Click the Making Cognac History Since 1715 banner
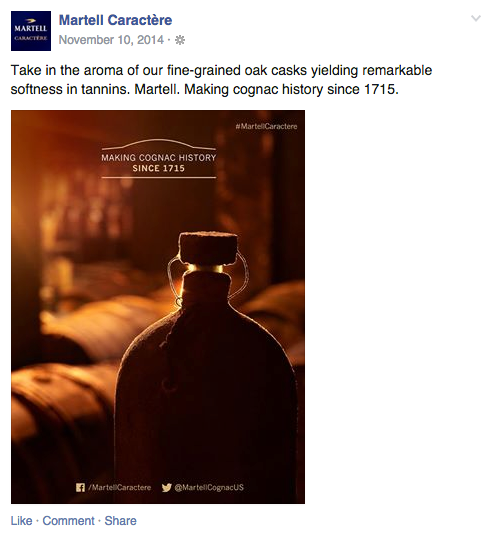Screen dimensions: 492x538 click(159, 163)
